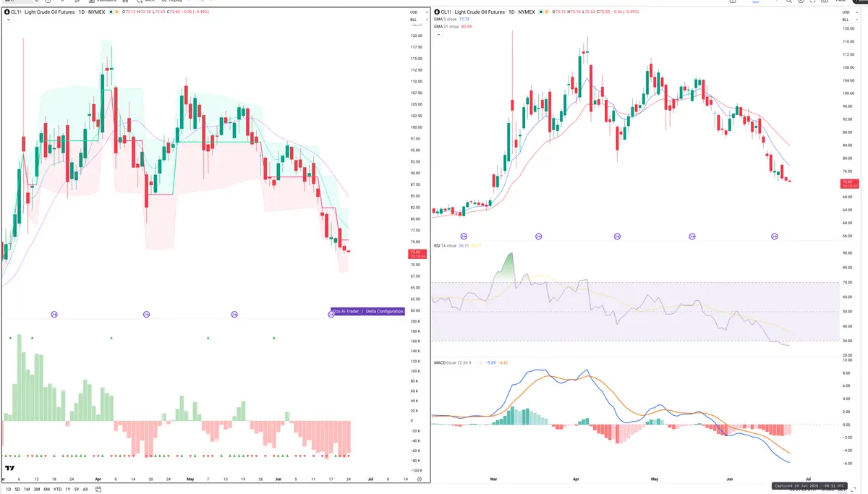Click the RSI 14 close legend
This screenshot has height=494, width=868.
[446, 246]
